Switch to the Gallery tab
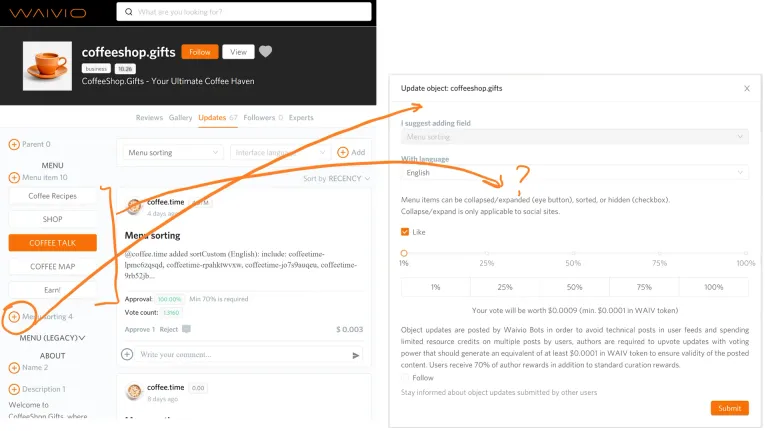This screenshot has width=768, height=431. (180, 118)
